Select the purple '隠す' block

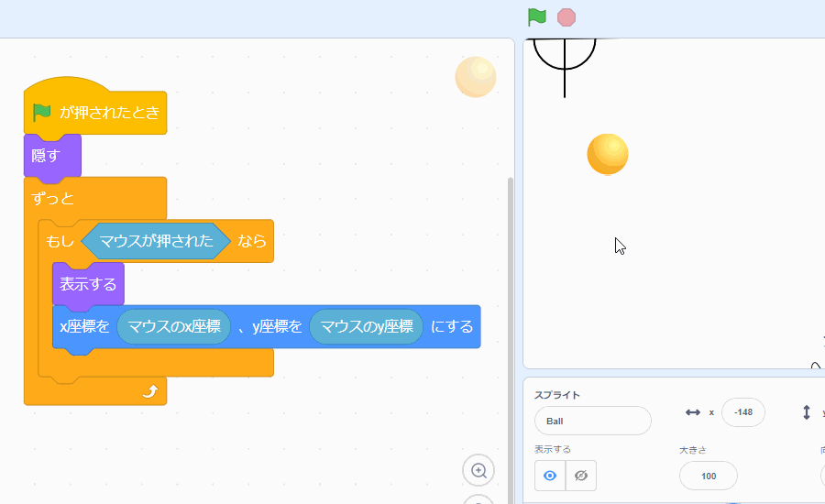click(x=52, y=156)
